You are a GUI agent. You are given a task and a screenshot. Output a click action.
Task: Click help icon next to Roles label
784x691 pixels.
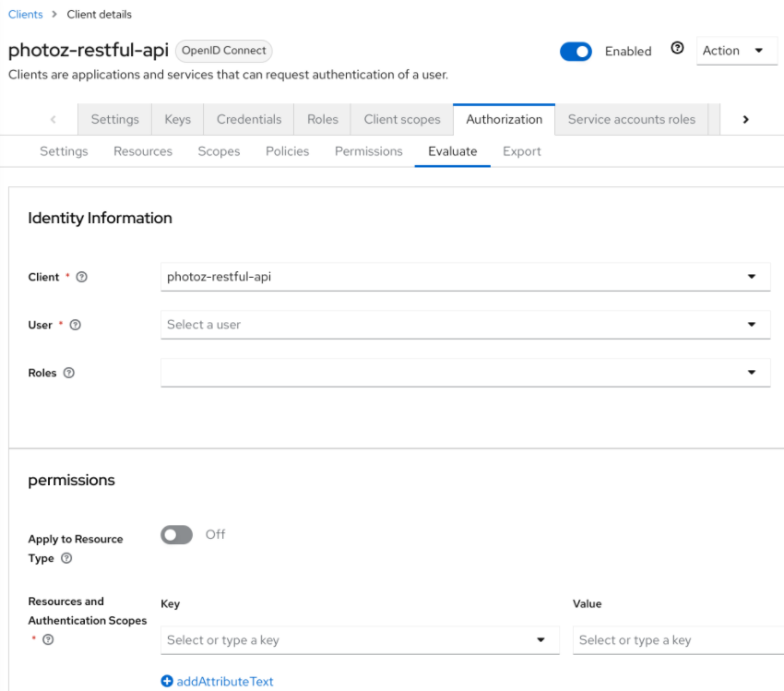69,374
